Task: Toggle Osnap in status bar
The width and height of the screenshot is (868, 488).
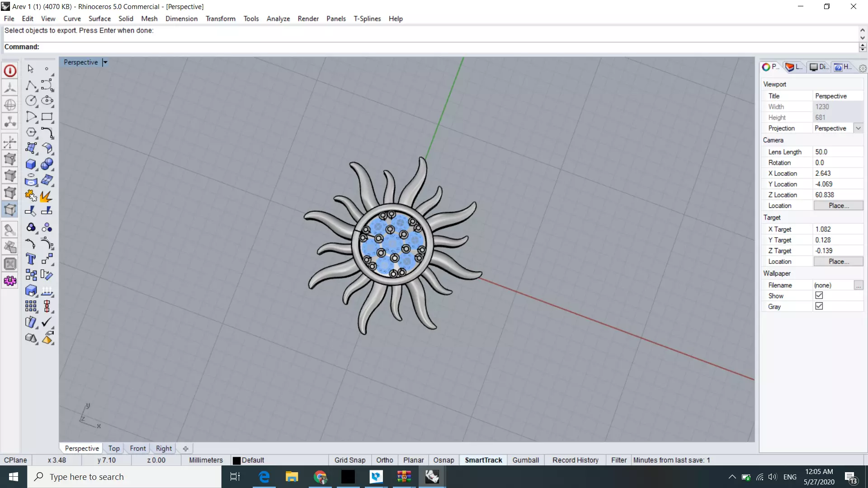Action: click(x=443, y=460)
